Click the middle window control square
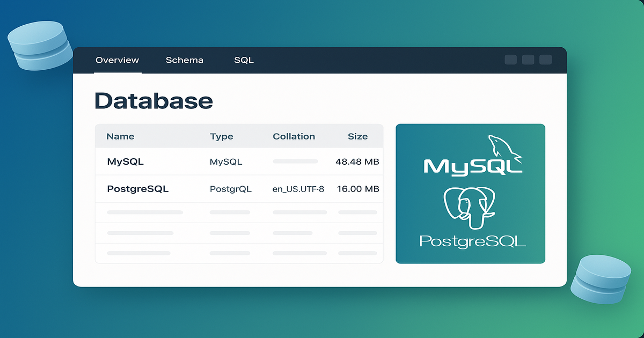Screen dimensions: 644x338 click(528, 60)
